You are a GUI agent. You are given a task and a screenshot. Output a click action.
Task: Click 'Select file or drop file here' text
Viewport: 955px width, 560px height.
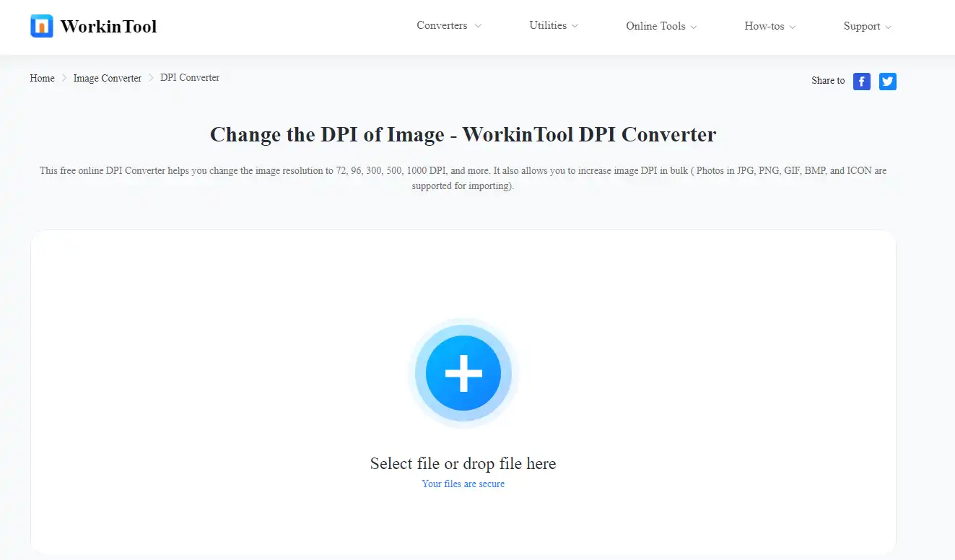tap(463, 463)
